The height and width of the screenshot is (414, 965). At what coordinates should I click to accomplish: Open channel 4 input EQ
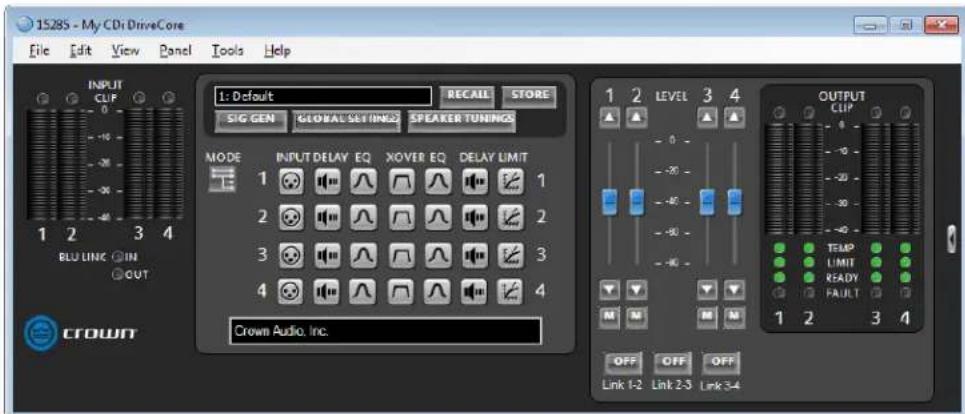tap(363, 290)
